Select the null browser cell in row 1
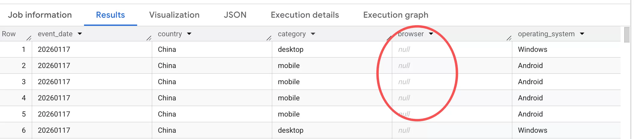Viewport: 644px width, 139px height. coord(404,49)
